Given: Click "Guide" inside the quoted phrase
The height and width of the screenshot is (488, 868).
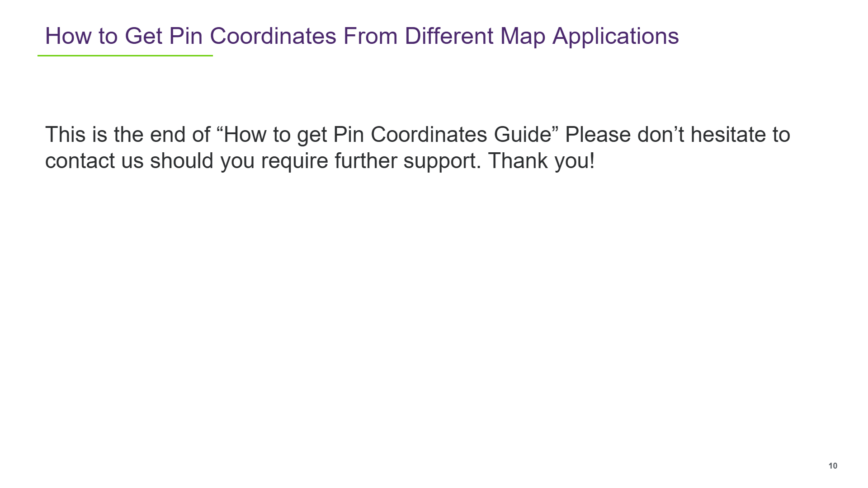Looking at the screenshot, I should pos(522,135).
